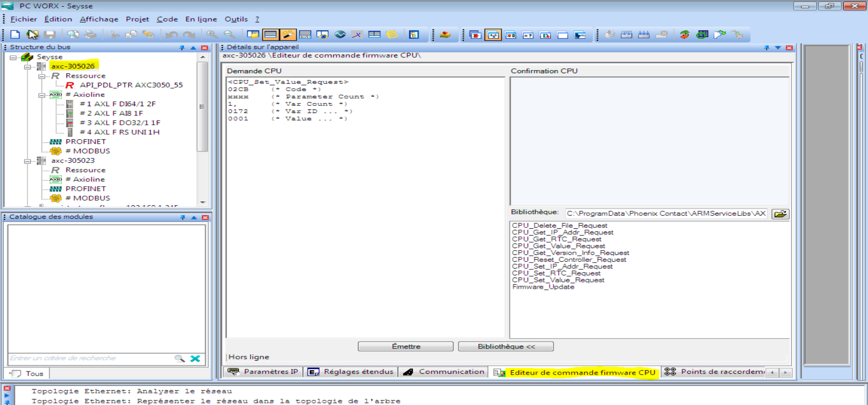
Task: Click the New project blank-page icon
Action: point(15,35)
